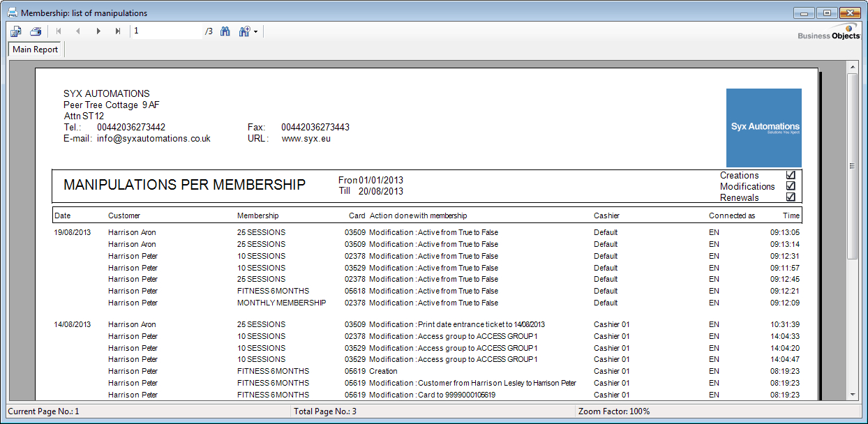This screenshot has width=868, height=424.
Task: Toggle the Creations checkbox
Action: (x=791, y=175)
